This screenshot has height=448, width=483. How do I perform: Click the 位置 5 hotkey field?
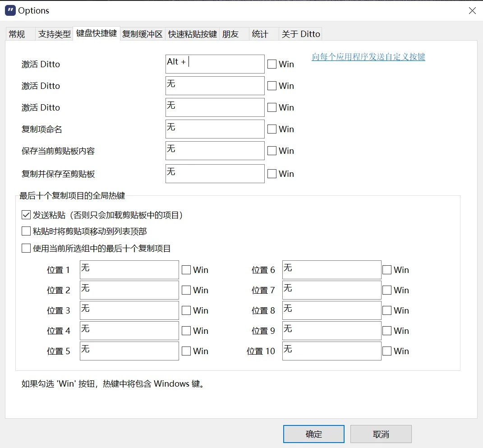[129, 351]
